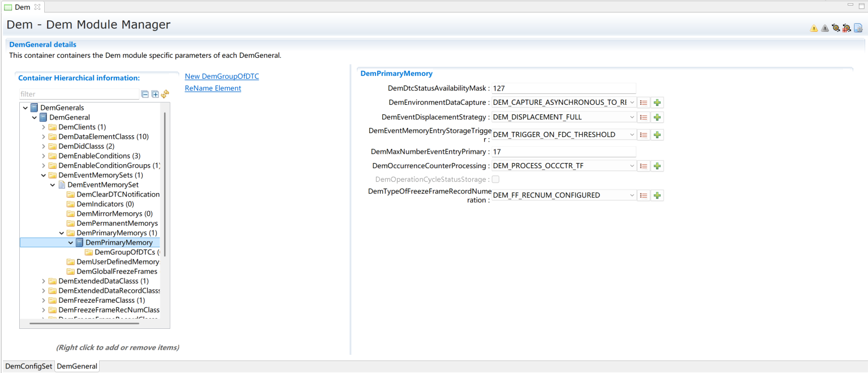Collapse the DemEventMemorySets tree node
The image size is (868, 373).
pos(44,175)
